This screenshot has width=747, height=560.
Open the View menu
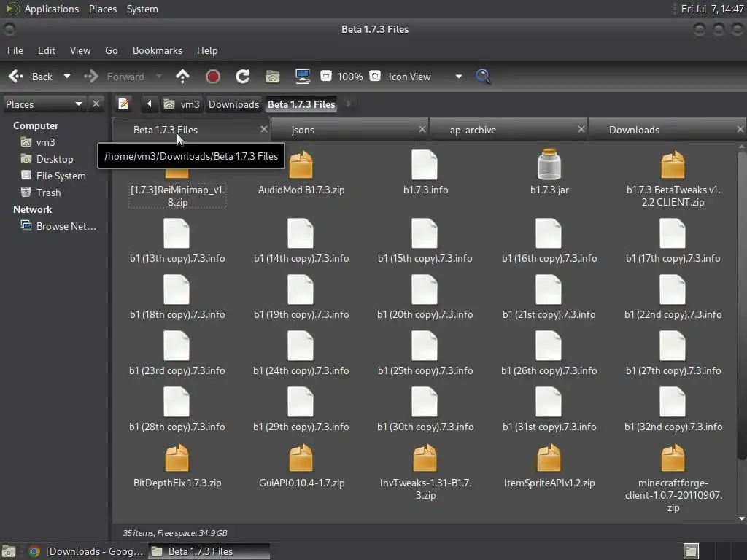80,50
